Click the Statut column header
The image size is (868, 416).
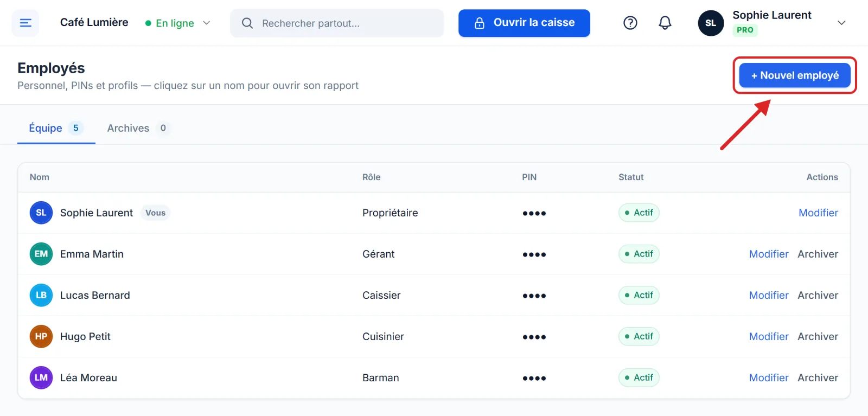click(x=631, y=177)
